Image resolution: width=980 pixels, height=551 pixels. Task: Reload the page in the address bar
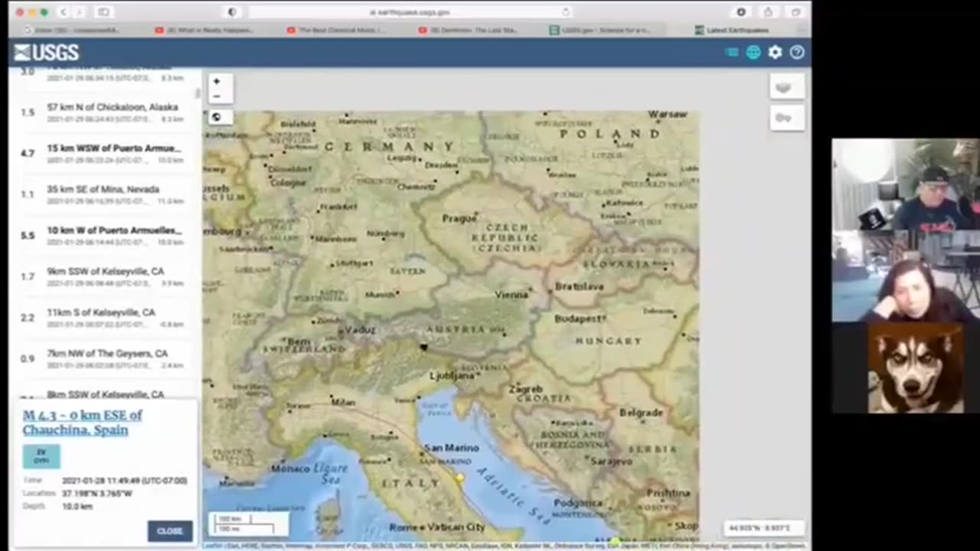click(x=566, y=12)
